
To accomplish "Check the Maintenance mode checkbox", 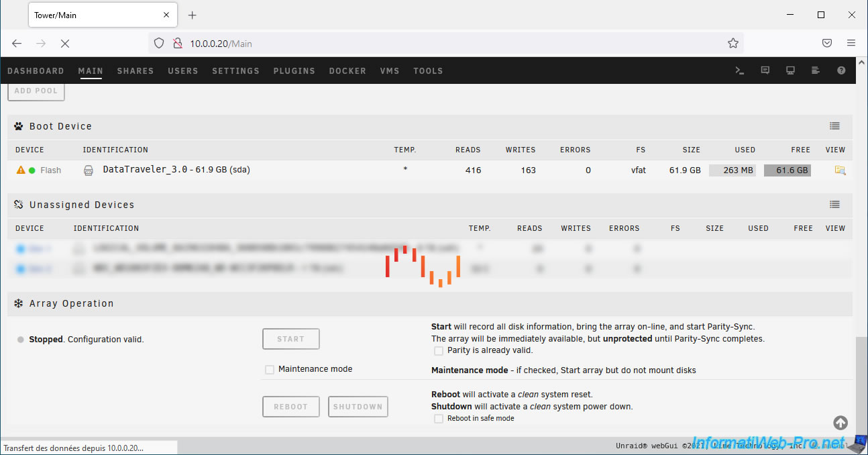I will (270, 369).
